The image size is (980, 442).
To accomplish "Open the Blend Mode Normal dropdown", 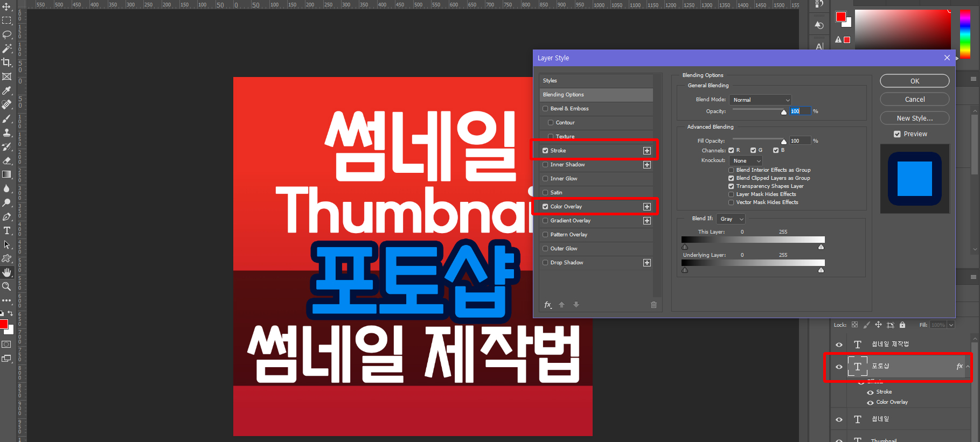I will click(x=760, y=100).
